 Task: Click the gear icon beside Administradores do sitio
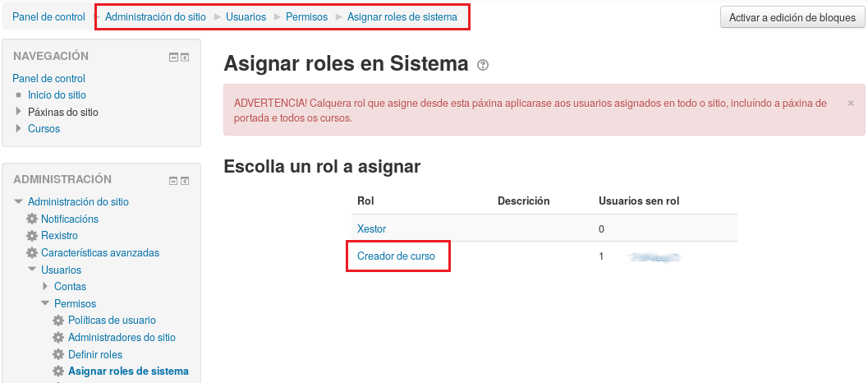pos(58,338)
